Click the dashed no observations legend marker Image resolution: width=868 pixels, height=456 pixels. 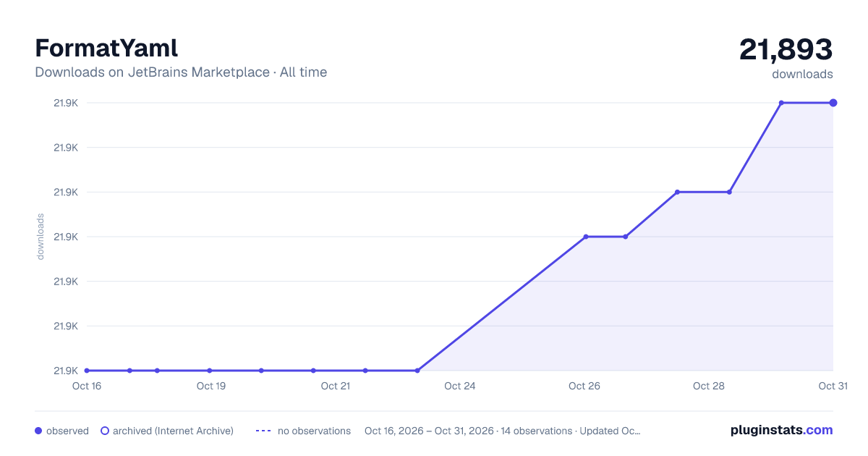pyautogui.click(x=263, y=431)
